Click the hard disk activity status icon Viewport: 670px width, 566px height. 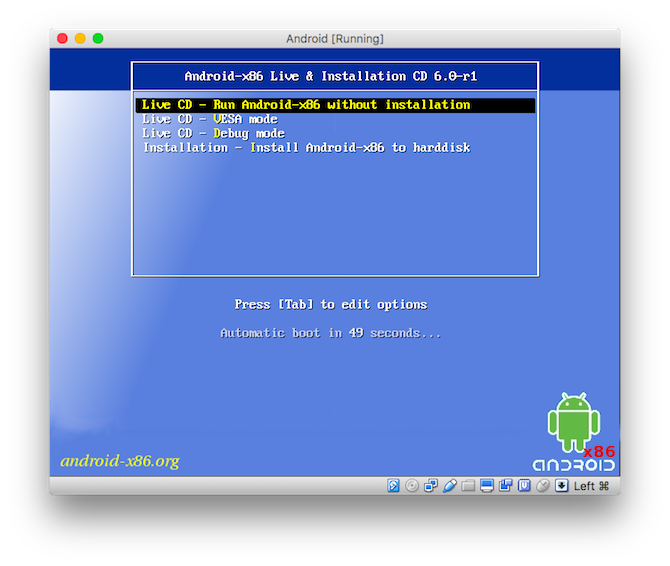pyautogui.click(x=393, y=486)
